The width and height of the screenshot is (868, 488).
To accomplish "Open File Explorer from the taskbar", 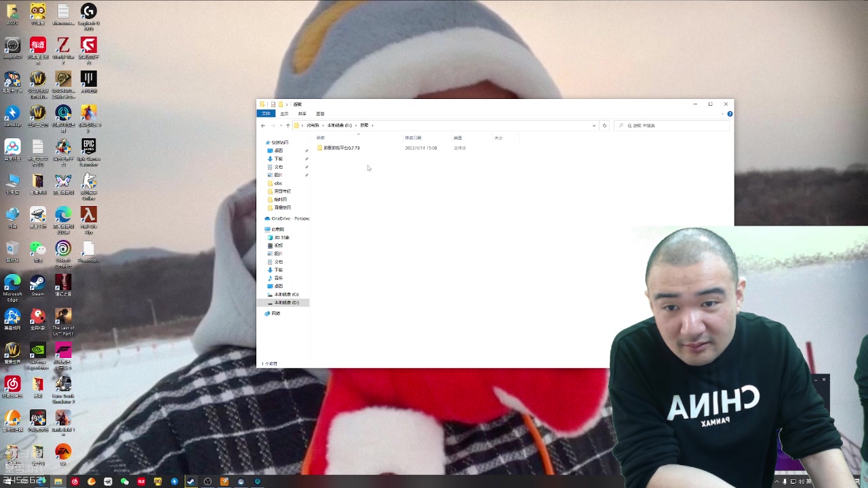I will coord(58,482).
